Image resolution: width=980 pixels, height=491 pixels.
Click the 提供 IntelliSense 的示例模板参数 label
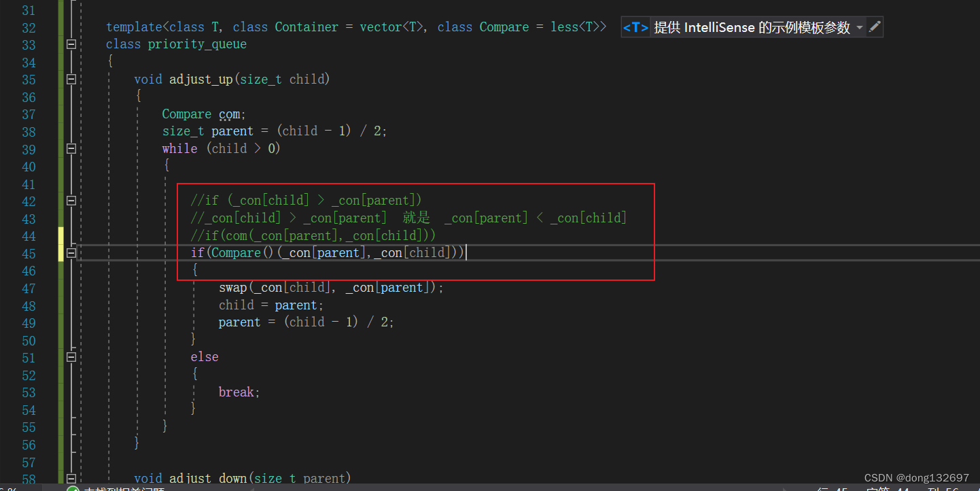pyautogui.click(x=752, y=27)
